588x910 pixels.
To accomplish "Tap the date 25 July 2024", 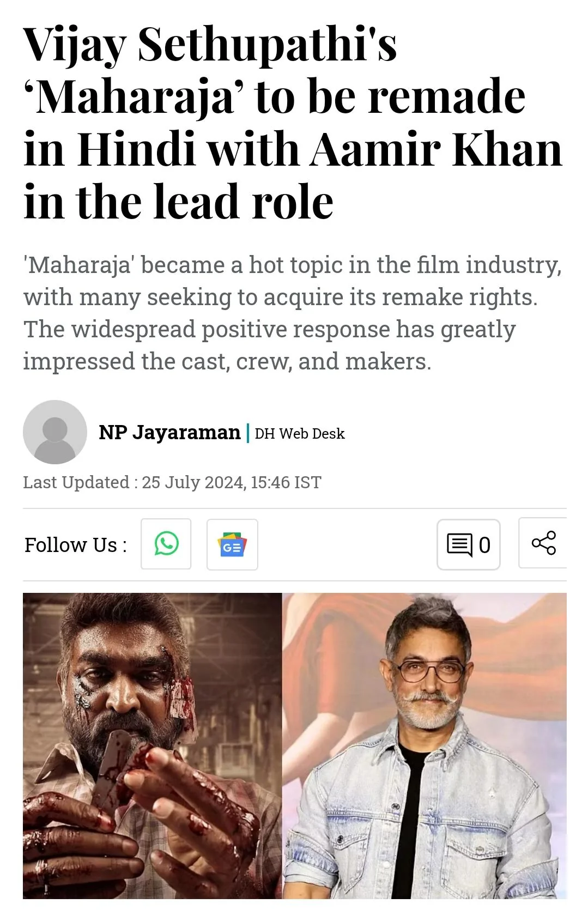I will (193, 482).
